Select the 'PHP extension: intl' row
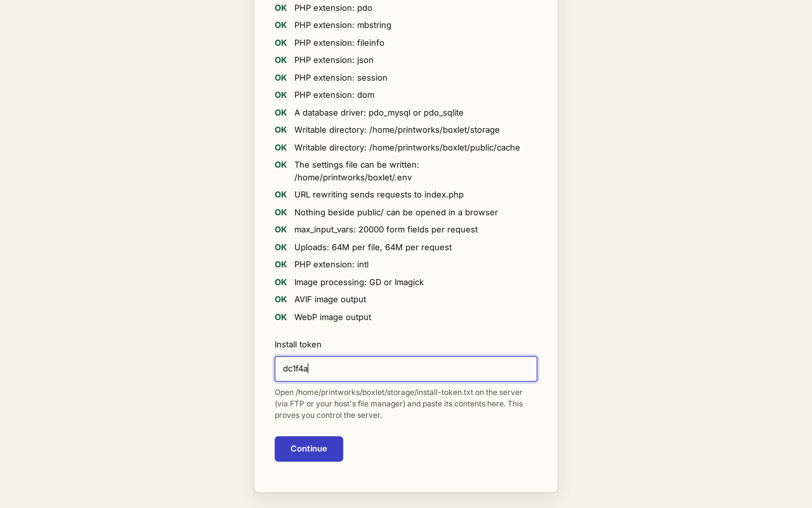This screenshot has width=812, height=508. point(406,264)
